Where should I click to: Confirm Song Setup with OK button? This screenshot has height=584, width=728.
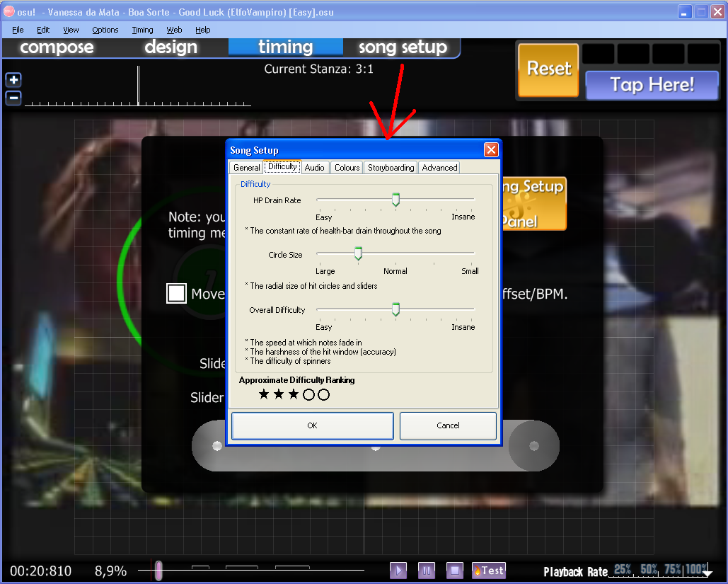tap(313, 425)
